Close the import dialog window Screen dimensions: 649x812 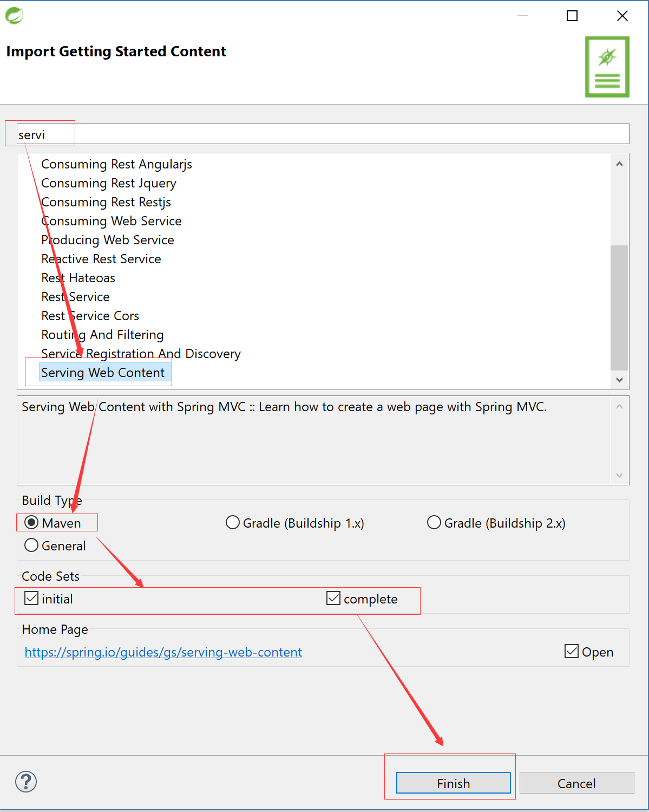[x=622, y=16]
